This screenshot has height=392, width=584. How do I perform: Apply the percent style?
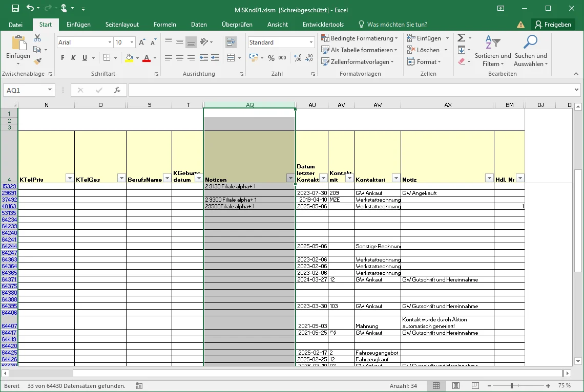pyautogui.click(x=271, y=58)
